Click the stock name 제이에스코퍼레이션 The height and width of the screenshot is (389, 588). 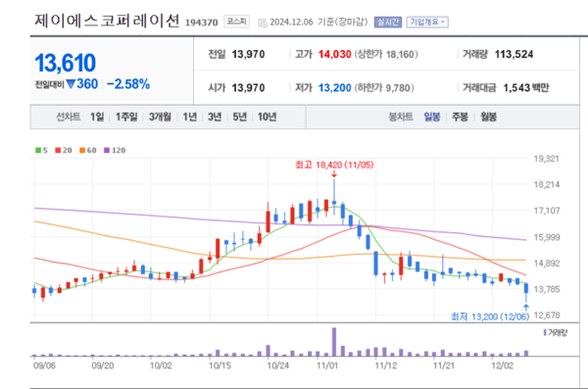click(107, 21)
